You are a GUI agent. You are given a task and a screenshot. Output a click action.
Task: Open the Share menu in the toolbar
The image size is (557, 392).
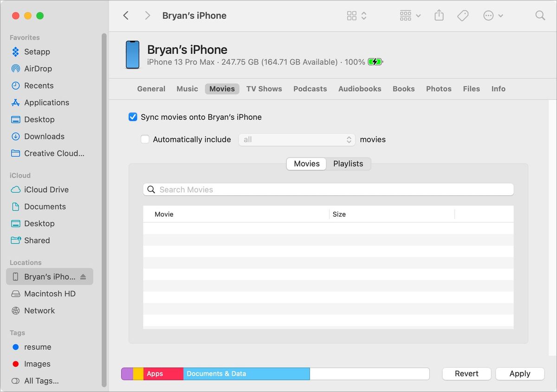click(x=439, y=15)
